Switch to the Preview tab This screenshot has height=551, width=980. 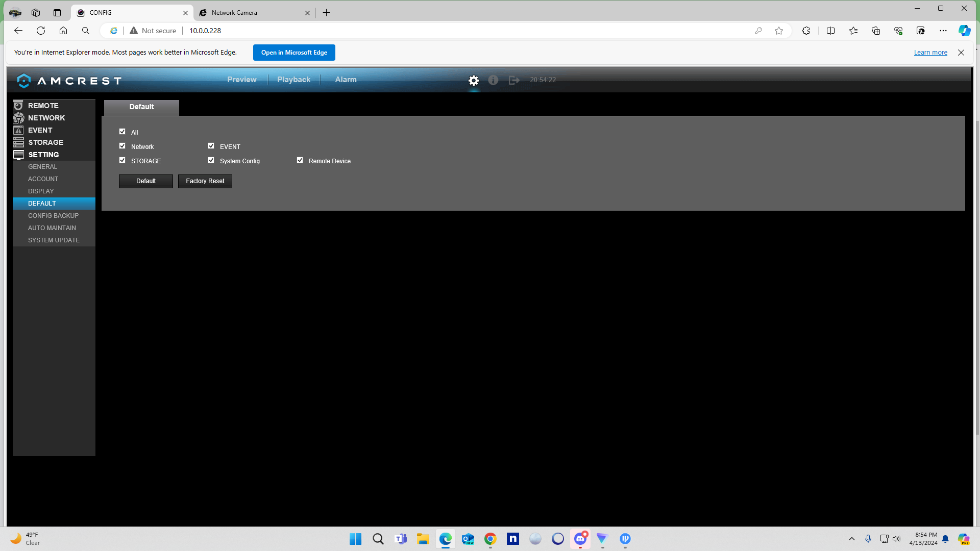(x=242, y=80)
